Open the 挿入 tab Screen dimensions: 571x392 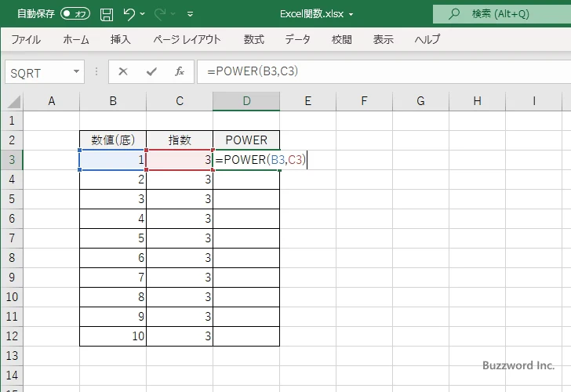tap(121, 39)
